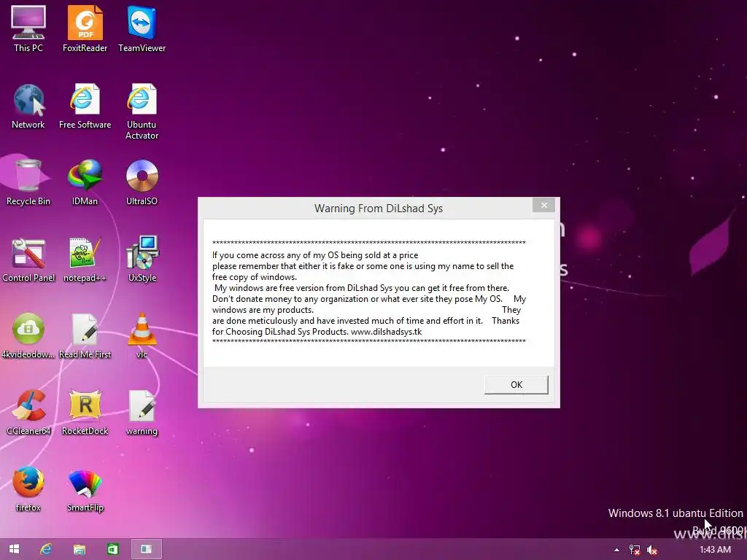Click the Network desktop icon
Screen dimensions: 747x560
pyautogui.click(x=28, y=106)
